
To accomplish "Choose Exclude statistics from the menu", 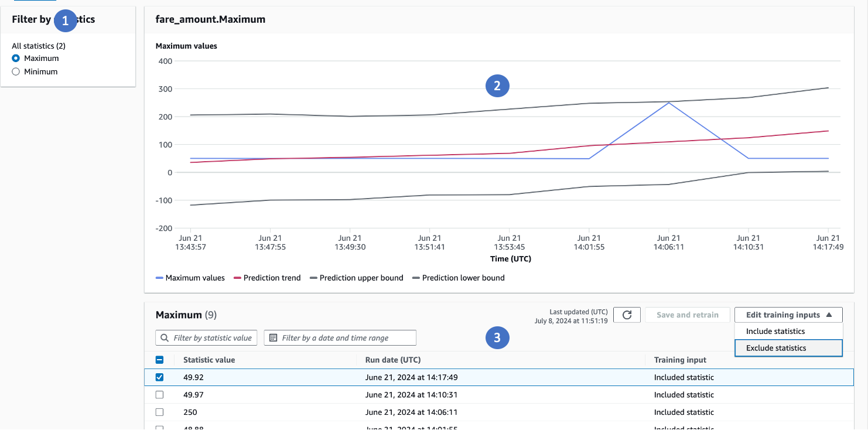I will click(776, 348).
